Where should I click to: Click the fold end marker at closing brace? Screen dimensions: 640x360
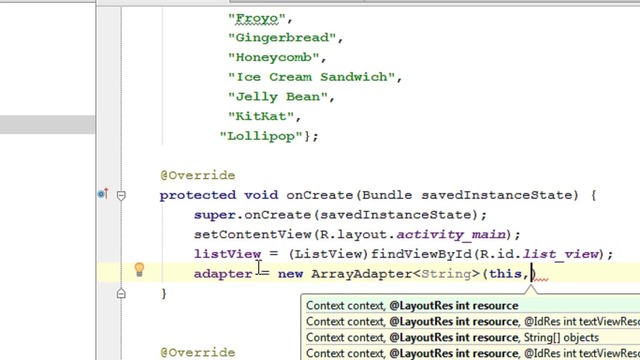tap(121, 293)
